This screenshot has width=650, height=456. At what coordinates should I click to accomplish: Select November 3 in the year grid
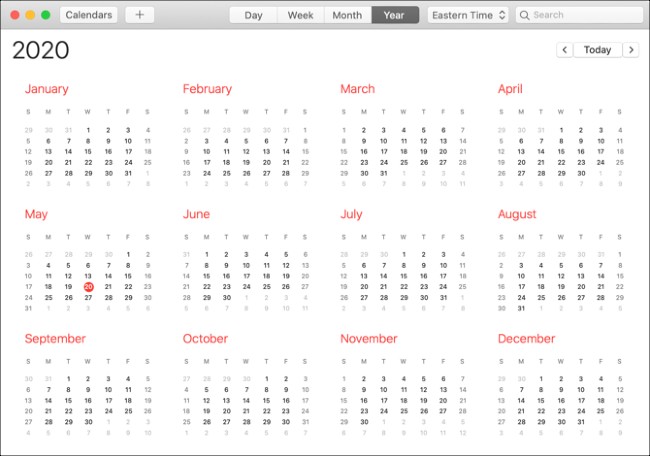point(383,379)
